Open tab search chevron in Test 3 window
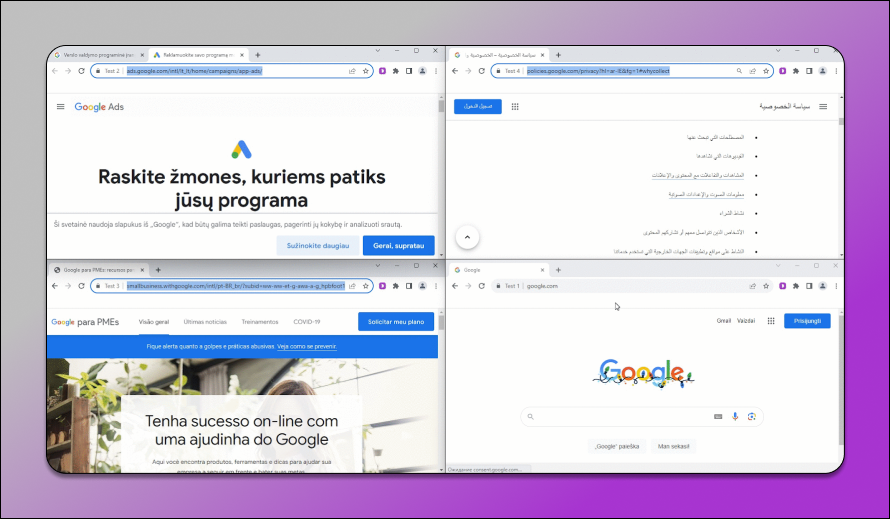 coord(377,265)
